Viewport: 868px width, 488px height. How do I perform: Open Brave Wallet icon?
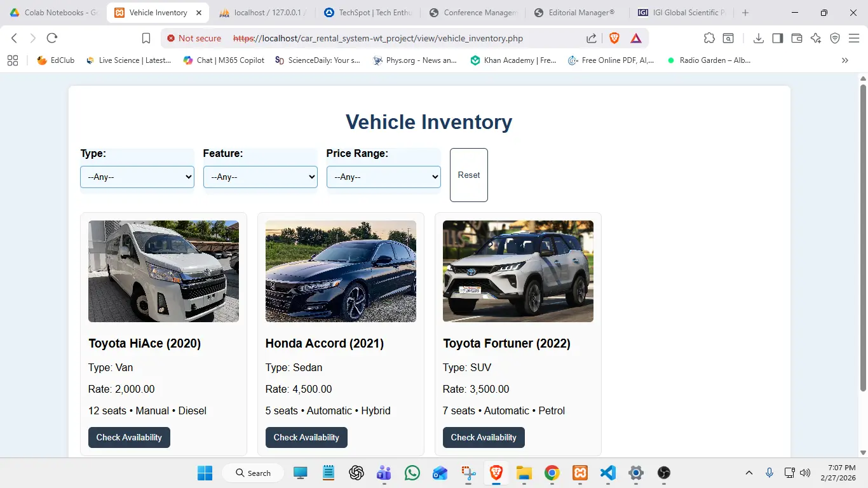click(x=796, y=38)
